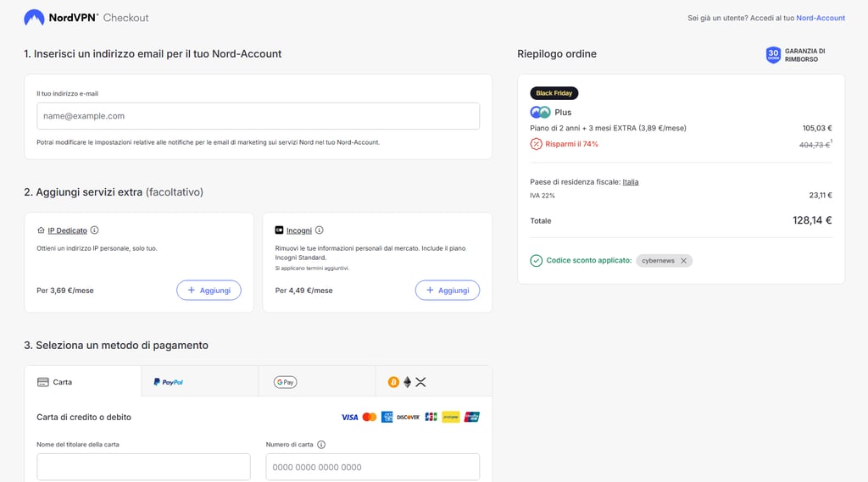
Task: Click the Discover card logo
Action: tap(408, 418)
